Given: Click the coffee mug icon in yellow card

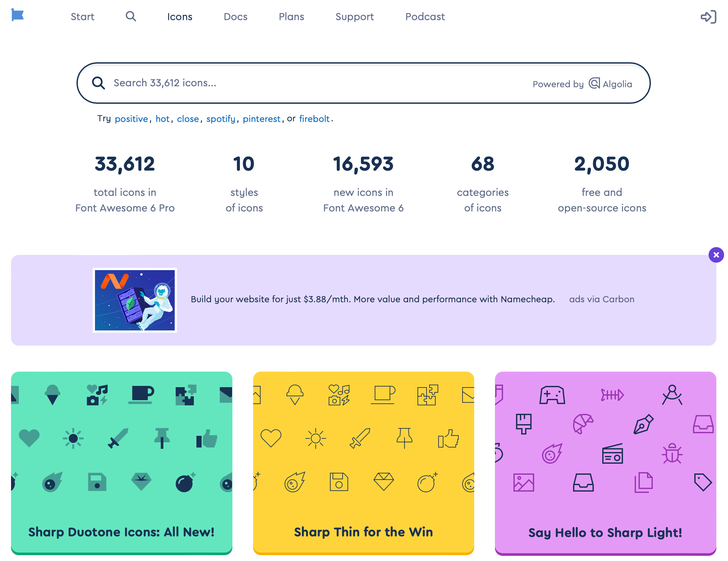Looking at the screenshot, I should click(383, 395).
